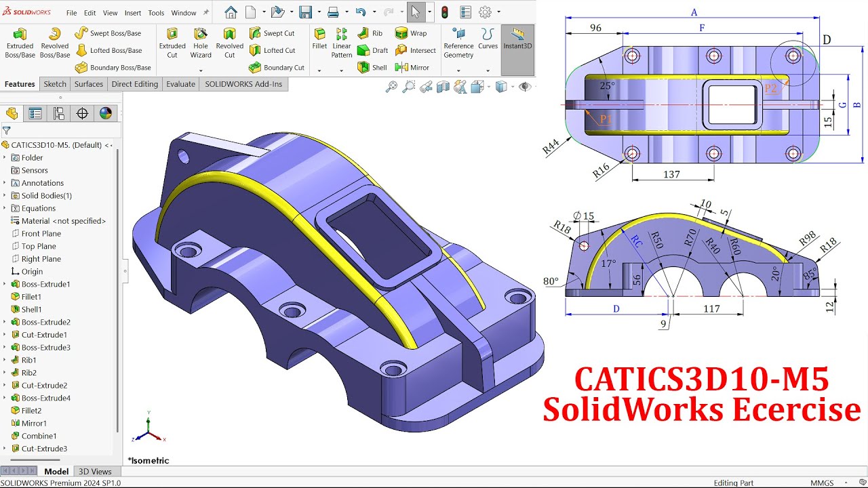The image size is (868, 488).
Task: Open the Insert menu
Action: [x=133, y=13]
